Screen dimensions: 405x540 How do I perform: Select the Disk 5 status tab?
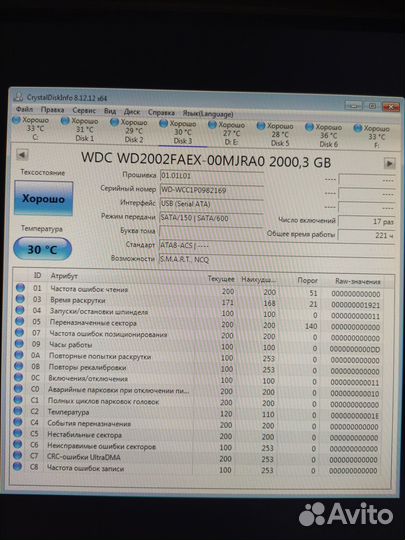[x=275, y=135]
